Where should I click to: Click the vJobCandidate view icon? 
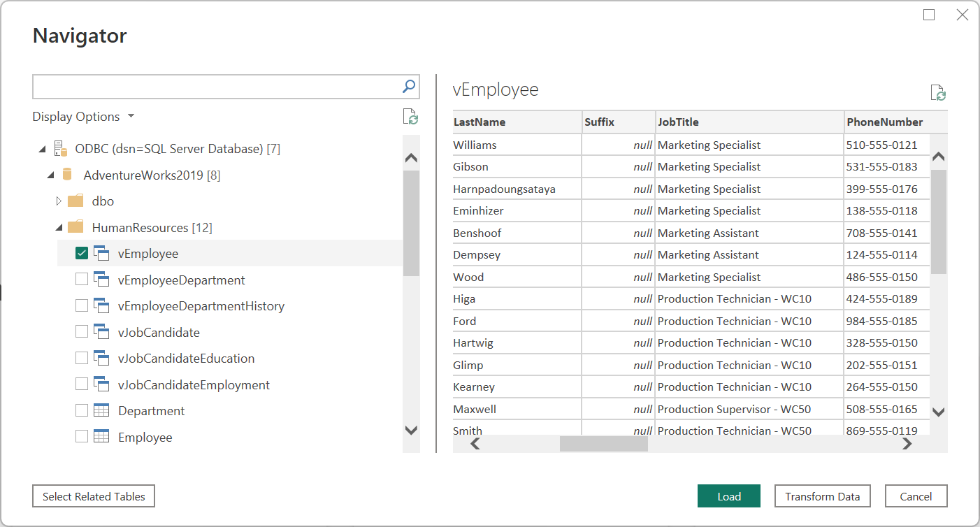pos(101,333)
